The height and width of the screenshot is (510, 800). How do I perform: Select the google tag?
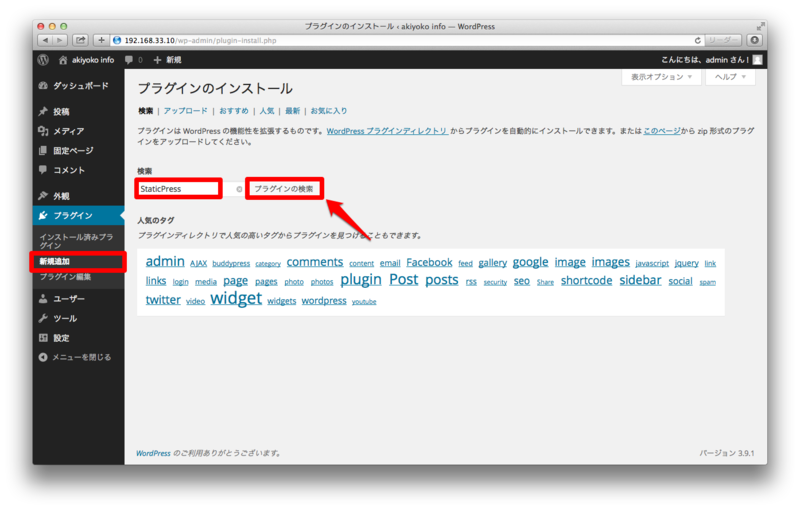tap(530, 262)
